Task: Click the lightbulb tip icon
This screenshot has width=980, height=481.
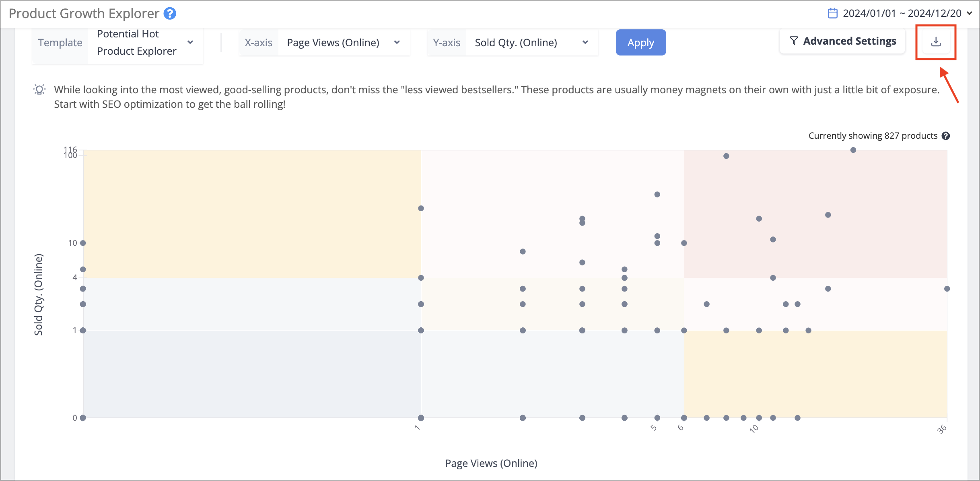Action: click(39, 90)
